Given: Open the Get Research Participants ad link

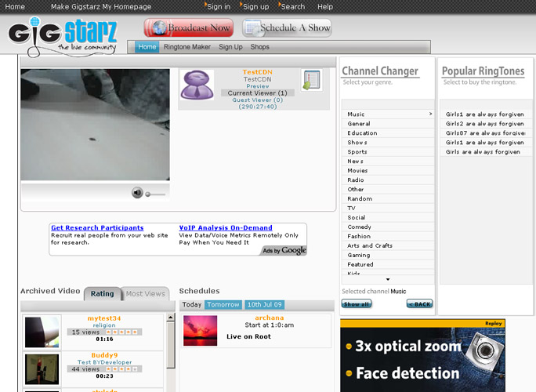Looking at the screenshot, I should [x=97, y=228].
